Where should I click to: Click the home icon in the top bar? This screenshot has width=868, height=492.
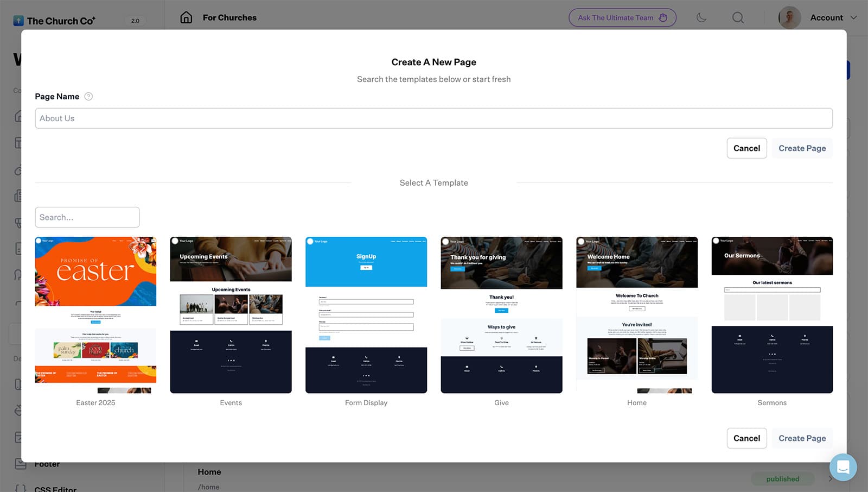pyautogui.click(x=186, y=17)
